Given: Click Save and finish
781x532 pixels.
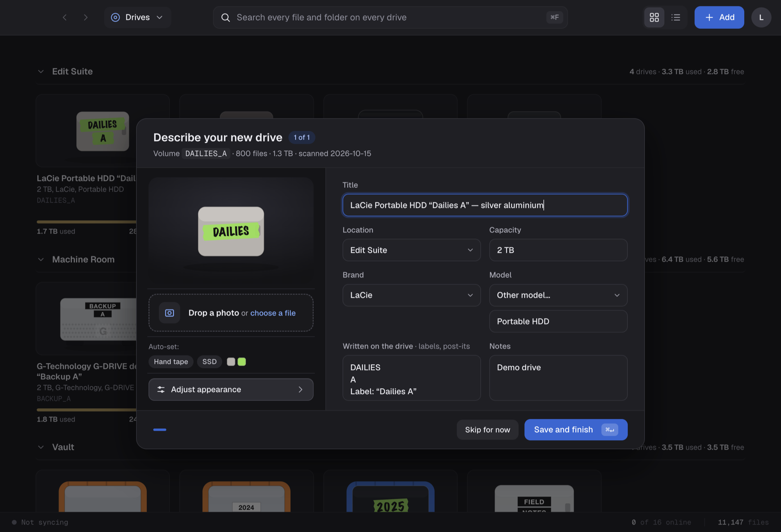Looking at the screenshot, I should tap(576, 429).
